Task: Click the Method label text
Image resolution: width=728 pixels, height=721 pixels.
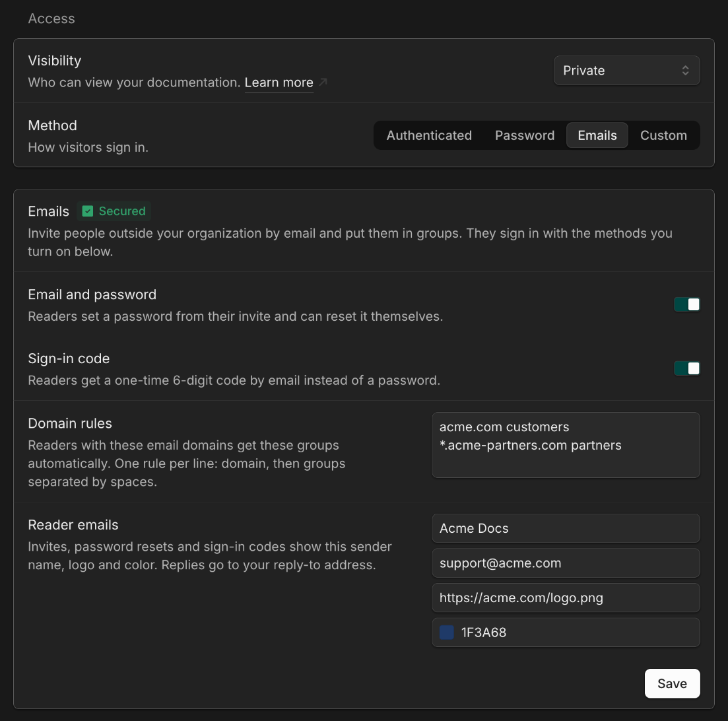Action: tap(52, 125)
